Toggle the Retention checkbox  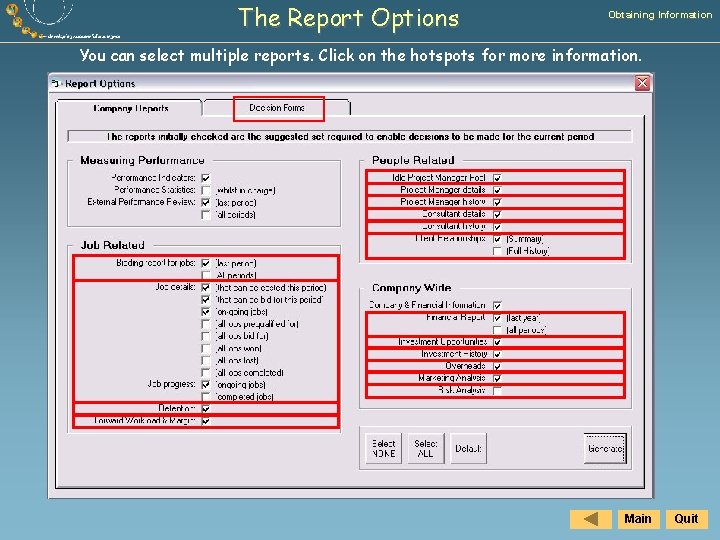tap(206, 408)
